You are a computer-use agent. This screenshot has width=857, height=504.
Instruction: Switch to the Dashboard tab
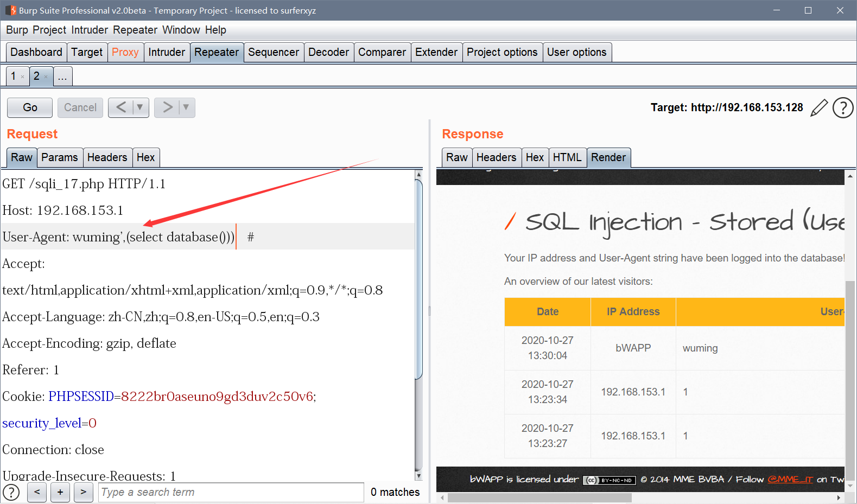pos(36,52)
